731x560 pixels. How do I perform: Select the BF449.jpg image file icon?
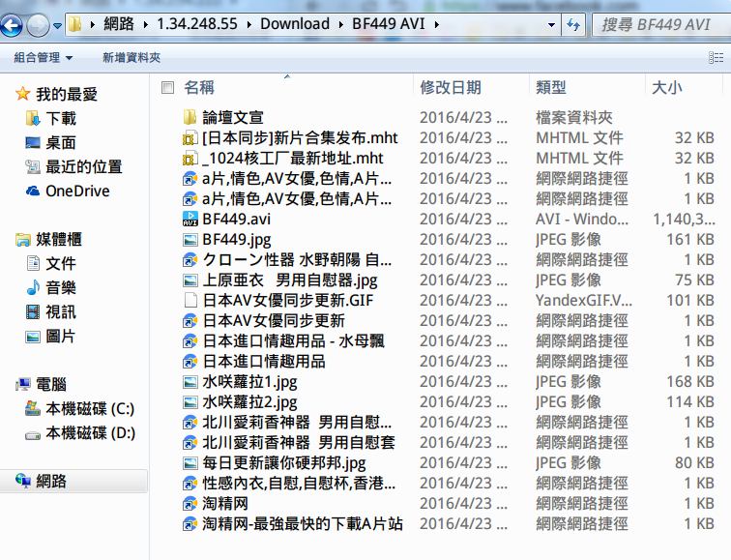[190, 239]
